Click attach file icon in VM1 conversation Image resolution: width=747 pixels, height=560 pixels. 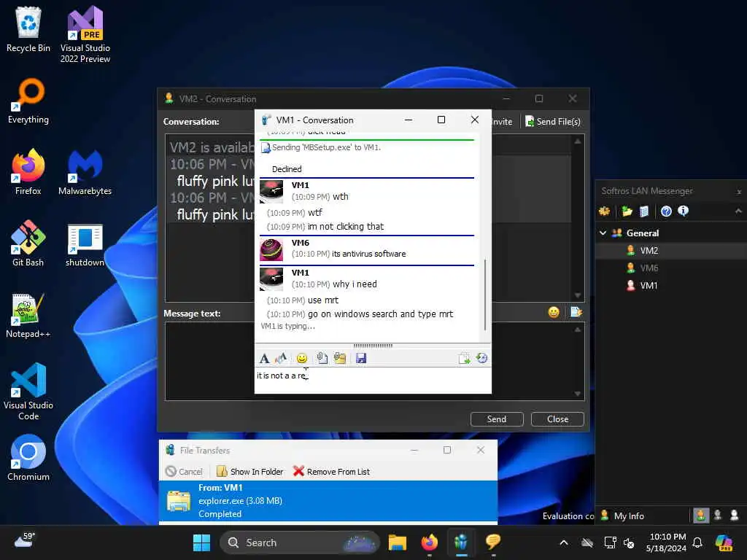[x=322, y=358]
